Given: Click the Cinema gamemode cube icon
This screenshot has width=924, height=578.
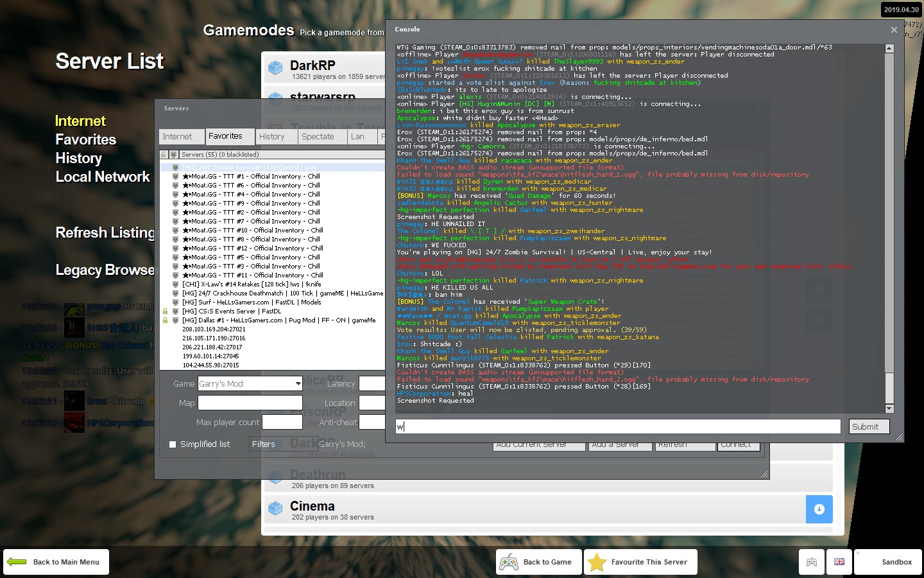Looking at the screenshot, I should (x=276, y=509).
